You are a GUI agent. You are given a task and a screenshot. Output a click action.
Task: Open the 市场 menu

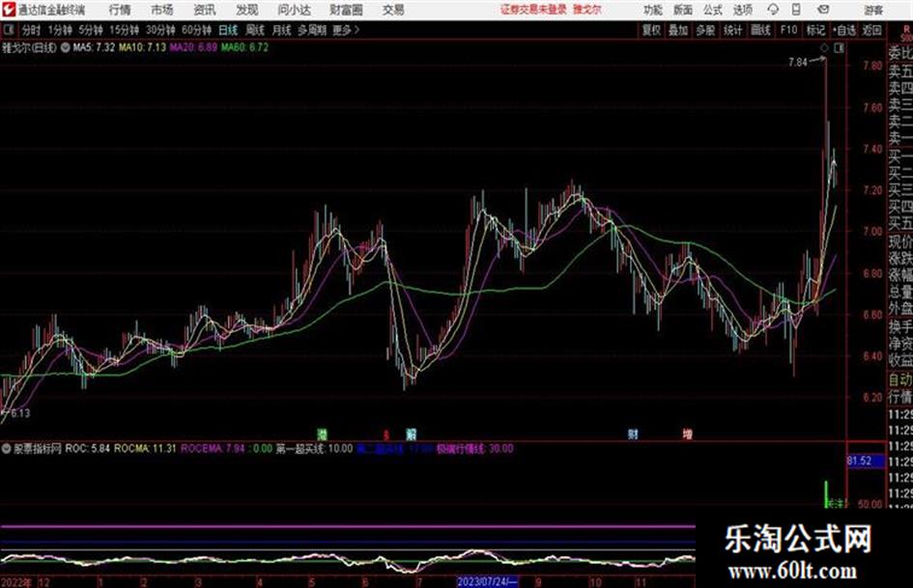click(162, 10)
